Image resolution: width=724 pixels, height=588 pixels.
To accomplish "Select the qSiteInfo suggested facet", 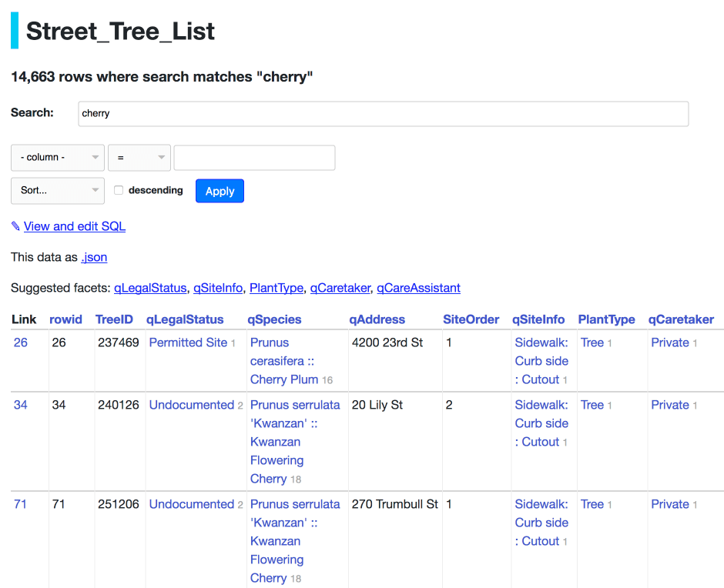I will click(218, 288).
